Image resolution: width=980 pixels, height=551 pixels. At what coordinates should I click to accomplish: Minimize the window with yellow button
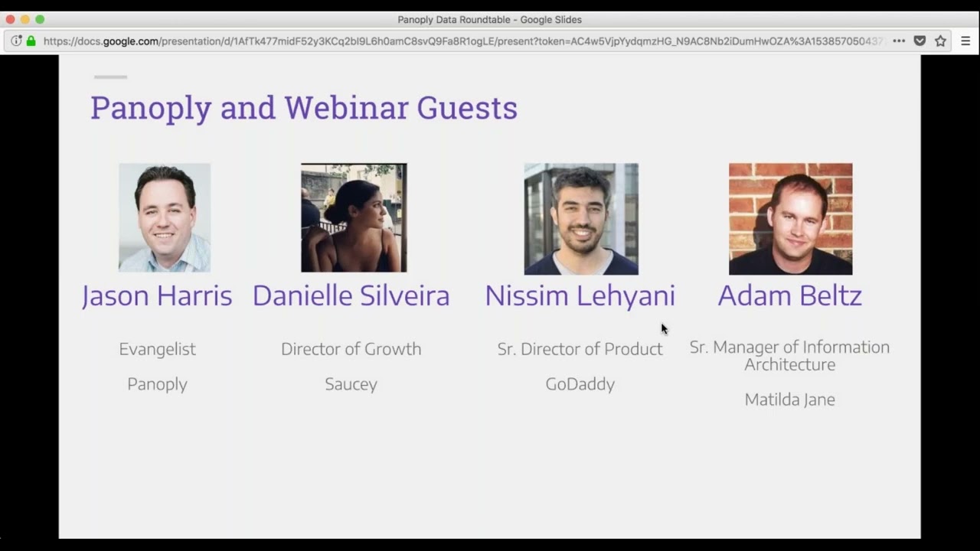(x=24, y=19)
